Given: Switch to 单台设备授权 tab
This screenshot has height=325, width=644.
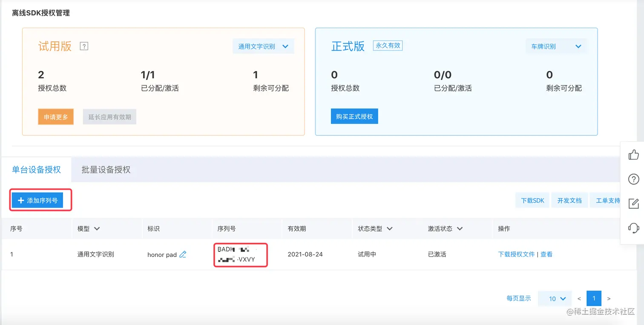Looking at the screenshot, I should point(37,170).
